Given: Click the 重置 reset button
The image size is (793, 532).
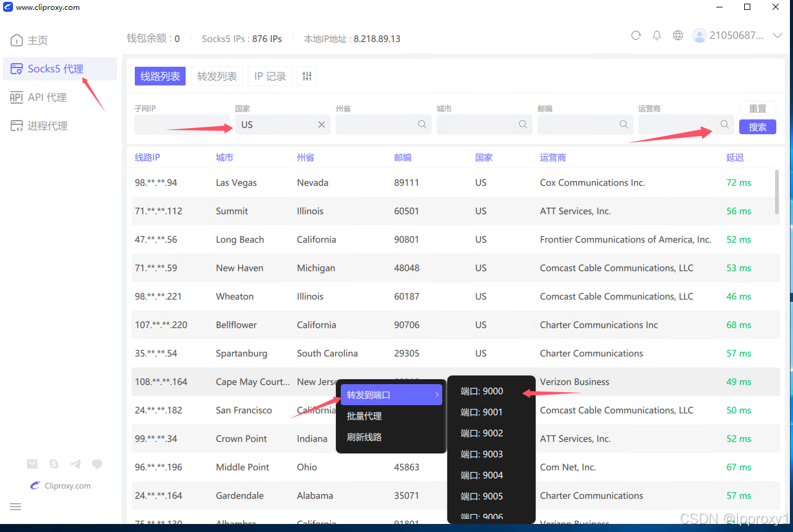Looking at the screenshot, I should click(758, 108).
